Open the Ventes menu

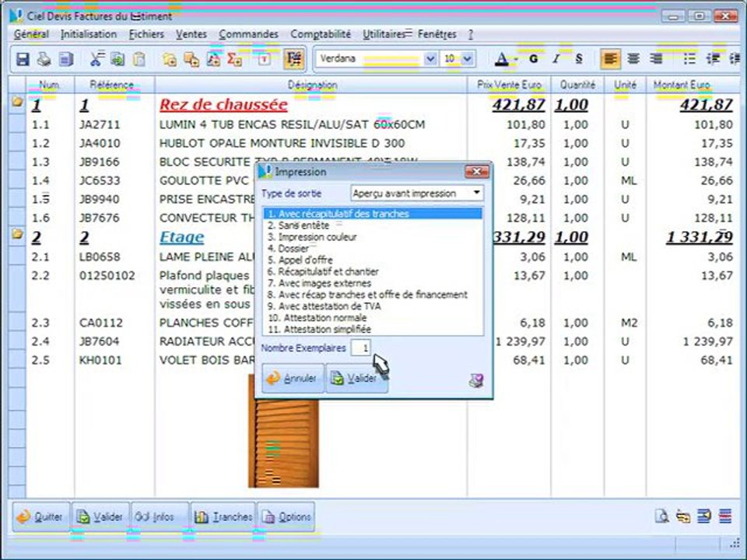(191, 34)
